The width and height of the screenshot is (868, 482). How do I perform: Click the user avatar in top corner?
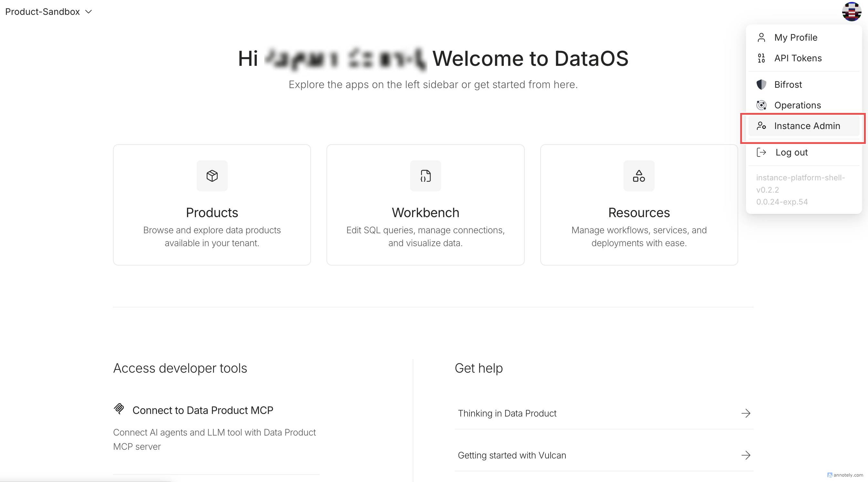(851, 11)
